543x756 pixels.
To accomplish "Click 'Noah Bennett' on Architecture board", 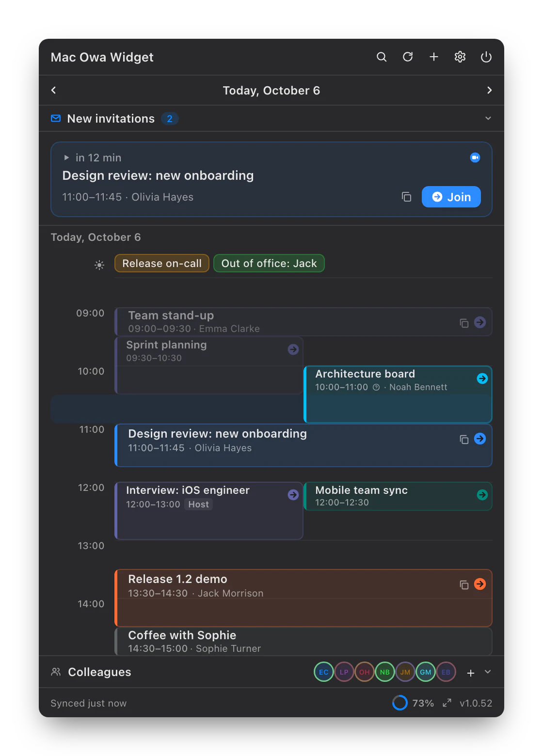I will (x=418, y=387).
